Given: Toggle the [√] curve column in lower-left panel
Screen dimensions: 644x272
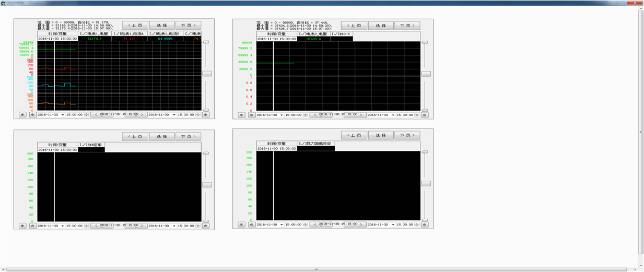Looking at the screenshot, I should coord(91,144).
